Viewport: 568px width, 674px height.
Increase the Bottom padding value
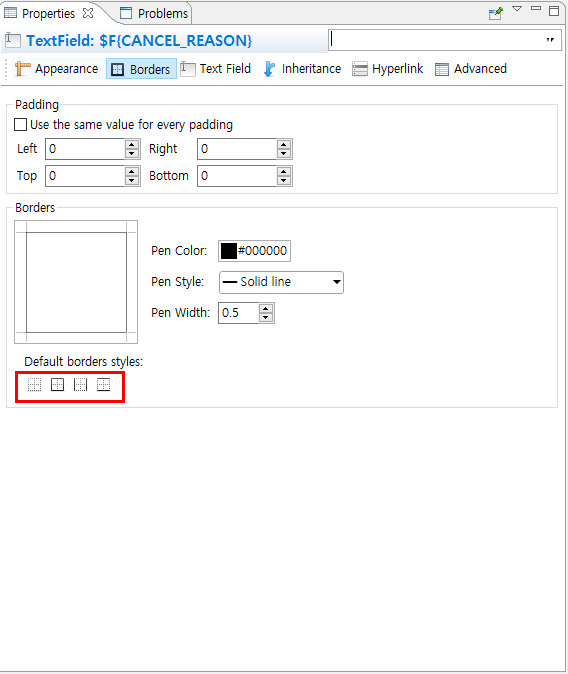click(x=284, y=171)
